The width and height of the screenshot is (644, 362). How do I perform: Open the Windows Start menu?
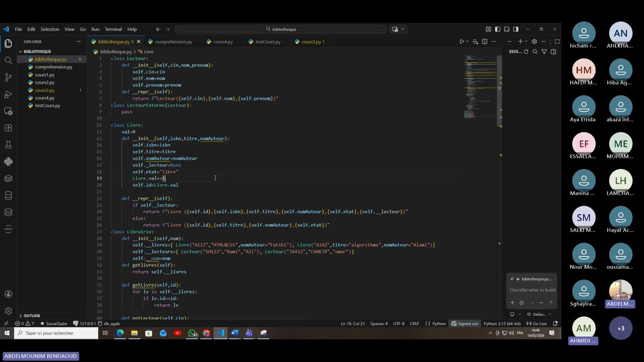(x=7, y=333)
